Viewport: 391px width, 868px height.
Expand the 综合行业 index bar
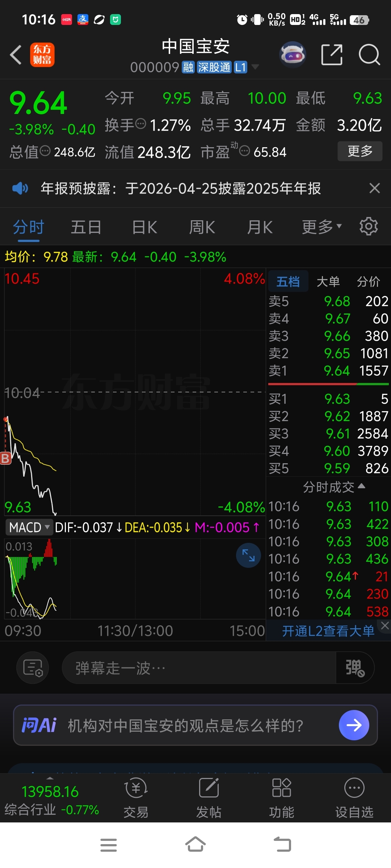50,778
